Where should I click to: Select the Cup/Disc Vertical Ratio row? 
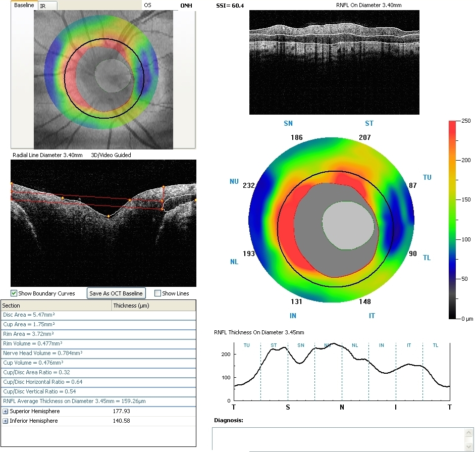[x=98, y=391]
